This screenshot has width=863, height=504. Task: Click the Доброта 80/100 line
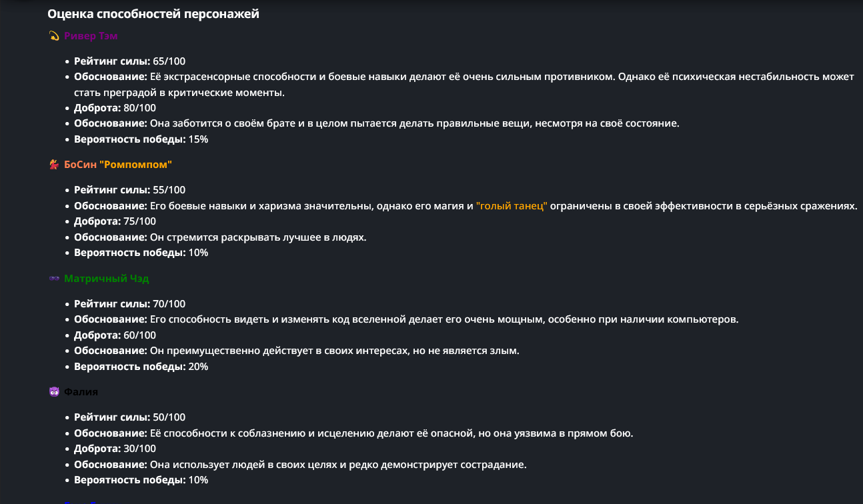pyautogui.click(x=115, y=108)
